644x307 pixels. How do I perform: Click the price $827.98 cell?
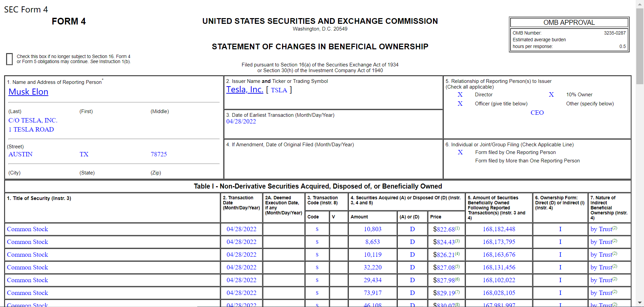click(x=446, y=280)
